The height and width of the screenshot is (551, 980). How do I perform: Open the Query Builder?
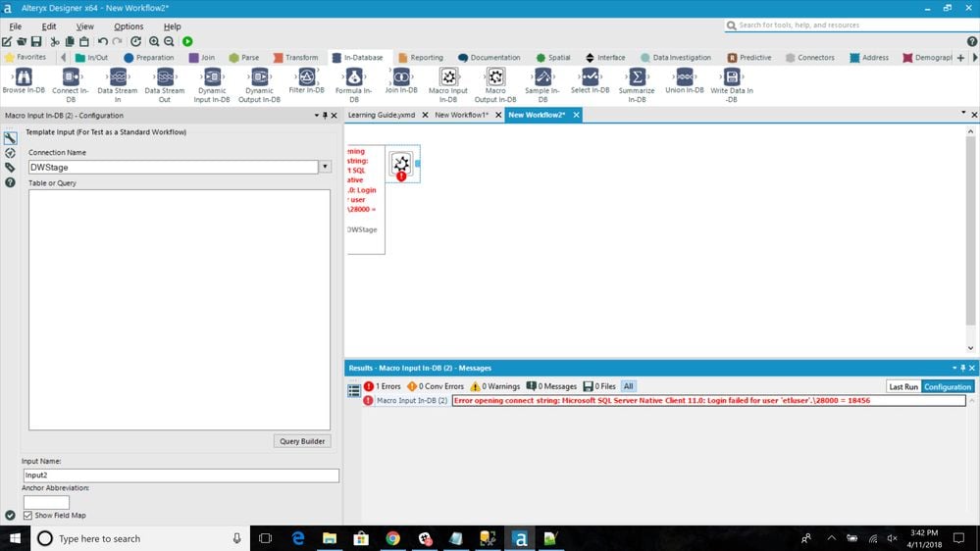coord(302,441)
